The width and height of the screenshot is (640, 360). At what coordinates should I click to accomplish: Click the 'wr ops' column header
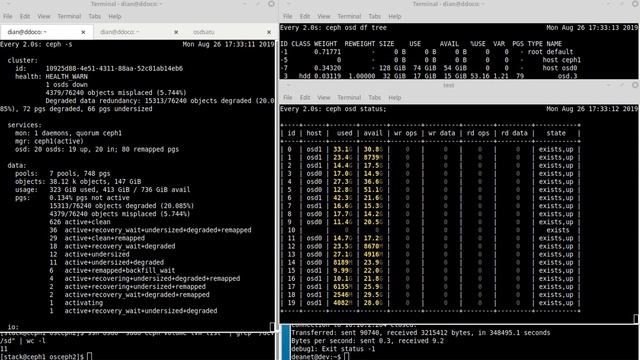[x=405, y=133]
